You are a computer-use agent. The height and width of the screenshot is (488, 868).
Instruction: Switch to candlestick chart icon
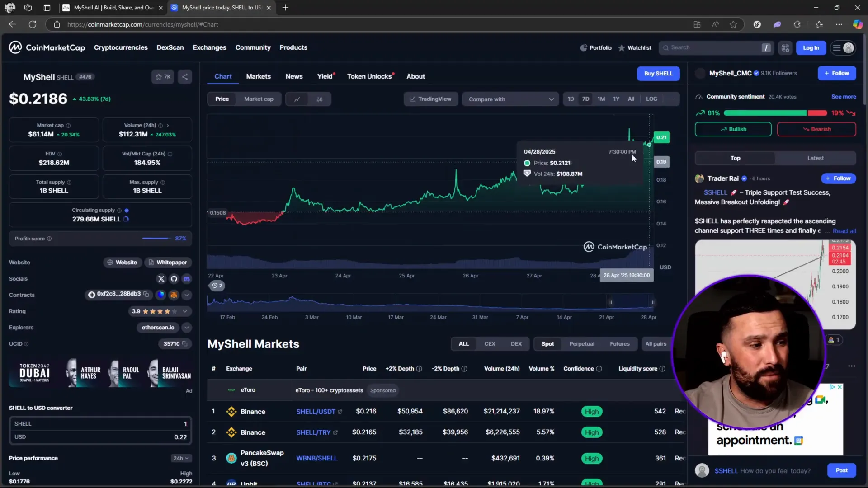pos(320,99)
